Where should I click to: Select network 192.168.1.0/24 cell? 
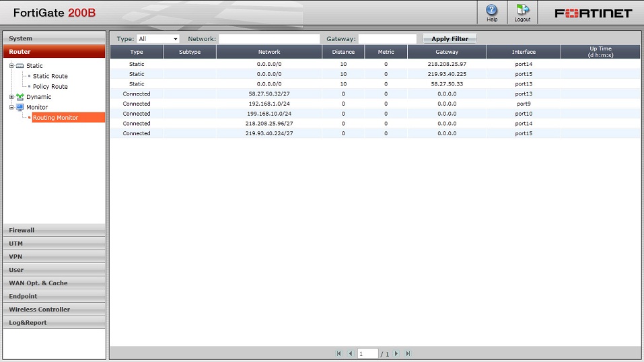[x=269, y=104]
